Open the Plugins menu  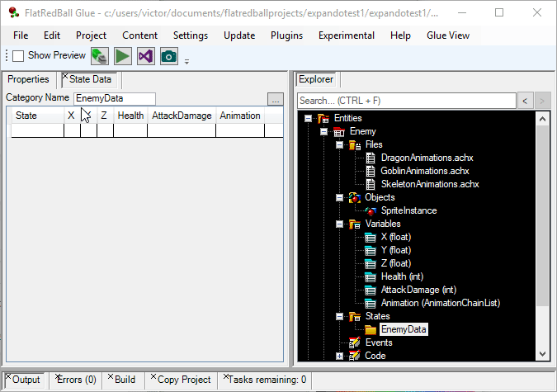(x=286, y=35)
